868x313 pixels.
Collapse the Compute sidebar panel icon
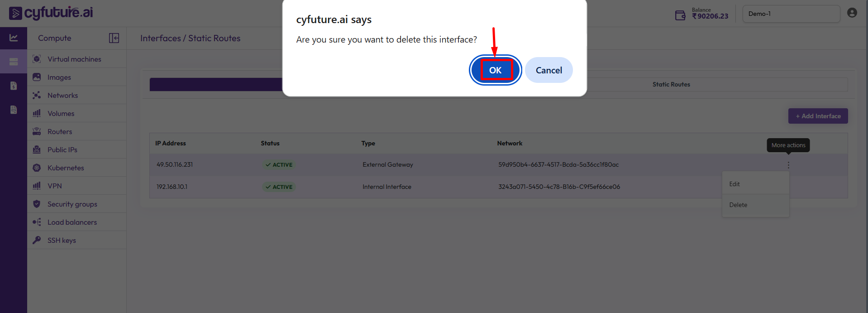tap(114, 38)
